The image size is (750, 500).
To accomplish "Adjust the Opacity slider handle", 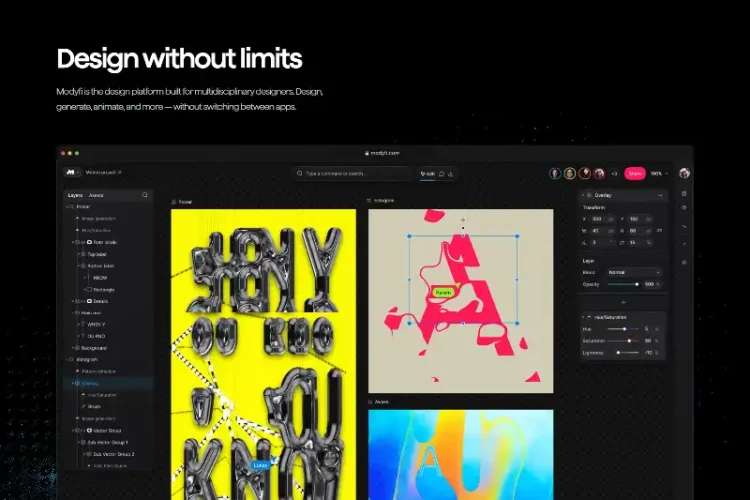I will pos(637,284).
